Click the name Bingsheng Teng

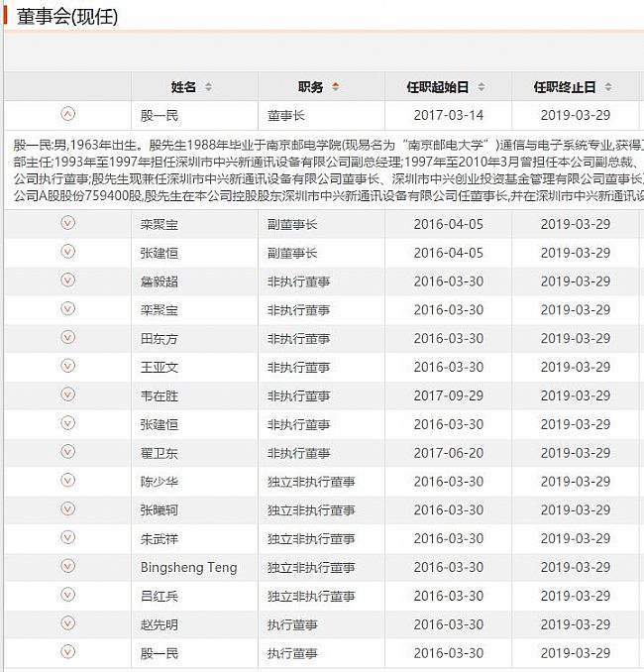(188, 567)
